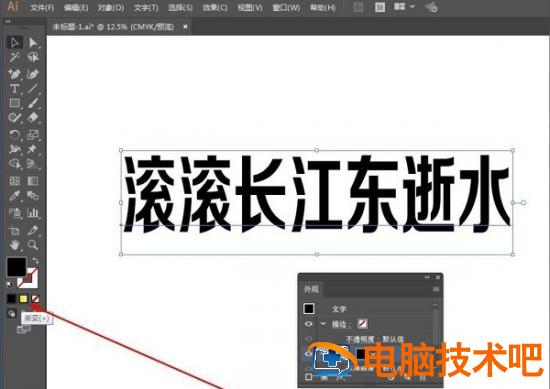Click the 外观 panel tab
Screen dimensions: 550x389
tap(311, 289)
